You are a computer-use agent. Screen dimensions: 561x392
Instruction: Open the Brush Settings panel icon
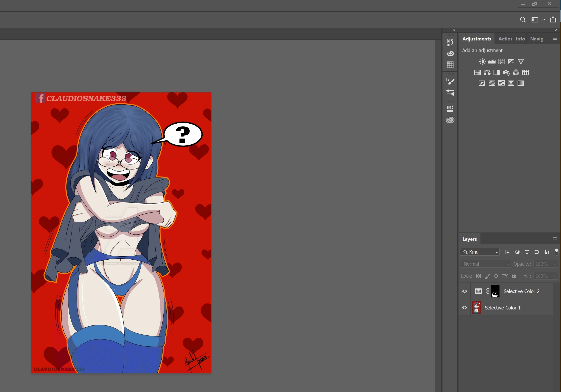pos(450,81)
